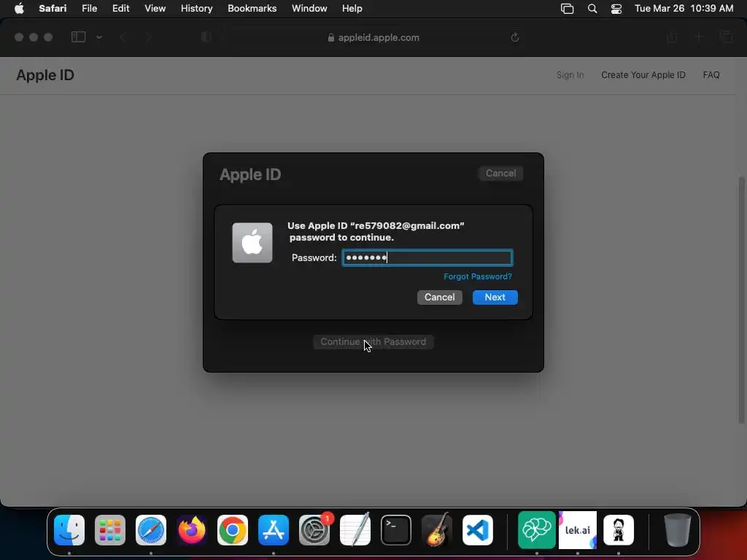Click the date and time in menu bar
Image resolution: width=747 pixels, height=560 pixels.
(684, 9)
